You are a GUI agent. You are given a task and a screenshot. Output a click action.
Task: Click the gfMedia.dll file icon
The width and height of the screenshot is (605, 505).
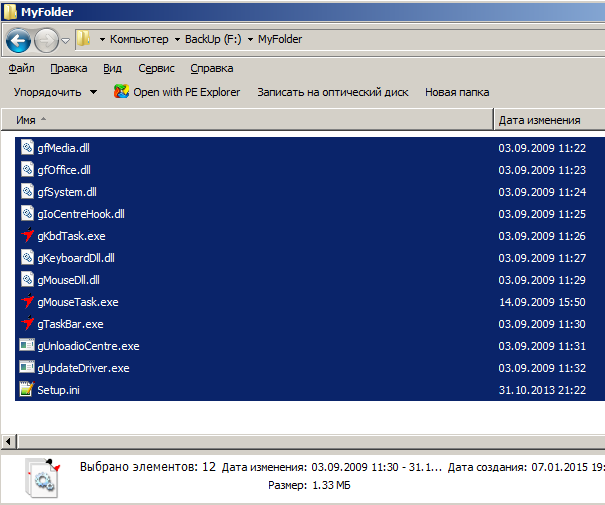pyautogui.click(x=27, y=148)
